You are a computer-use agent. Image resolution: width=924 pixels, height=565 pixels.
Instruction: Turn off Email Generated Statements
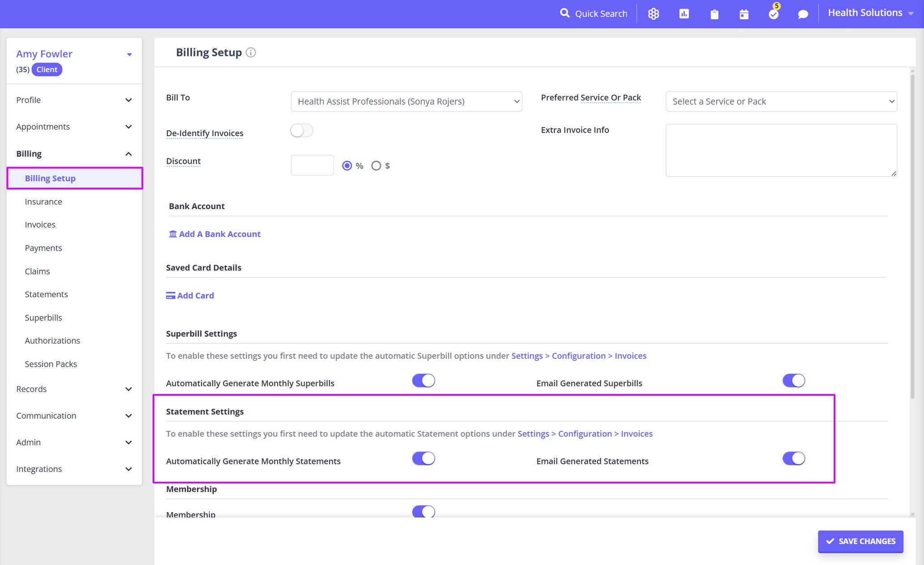pyautogui.click(x=793, y=458)
